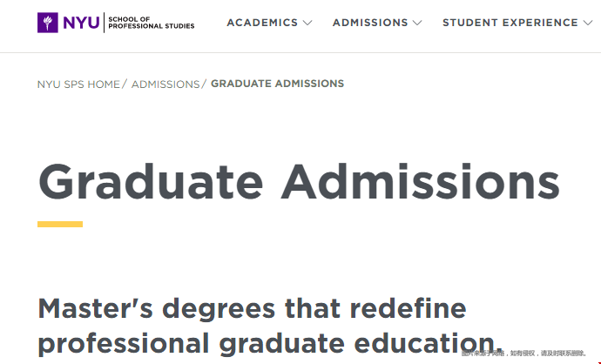
Task: Go to NYU SPS Home breadcrumb
Action: 78,84
